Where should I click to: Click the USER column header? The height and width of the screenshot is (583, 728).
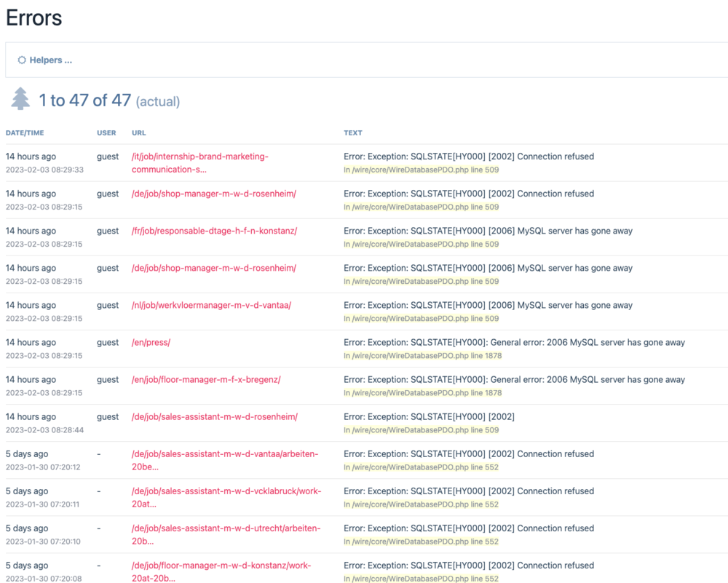[x=106, y=133]
